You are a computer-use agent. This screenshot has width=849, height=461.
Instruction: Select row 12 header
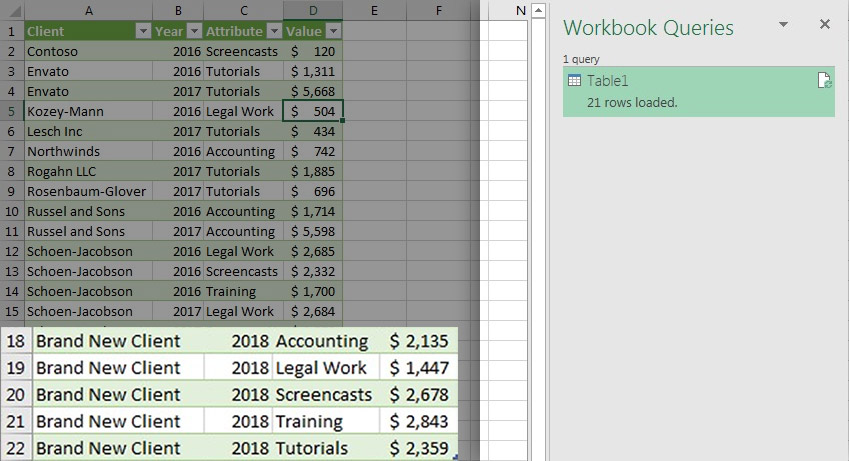click(x=12, y=251)
